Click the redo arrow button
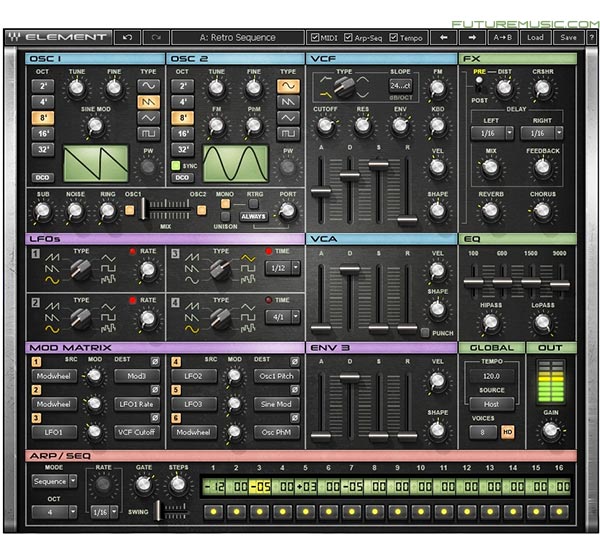Viewport: 600px width, 560px height. [156, 38]
